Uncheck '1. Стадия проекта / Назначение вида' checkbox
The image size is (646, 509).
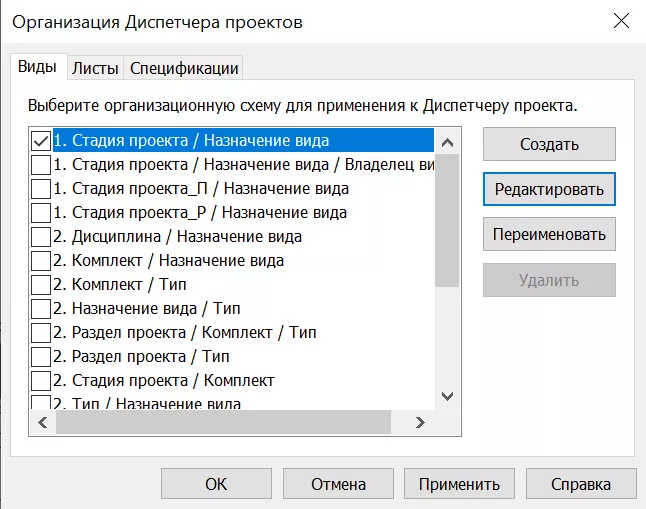coord(41,141)
